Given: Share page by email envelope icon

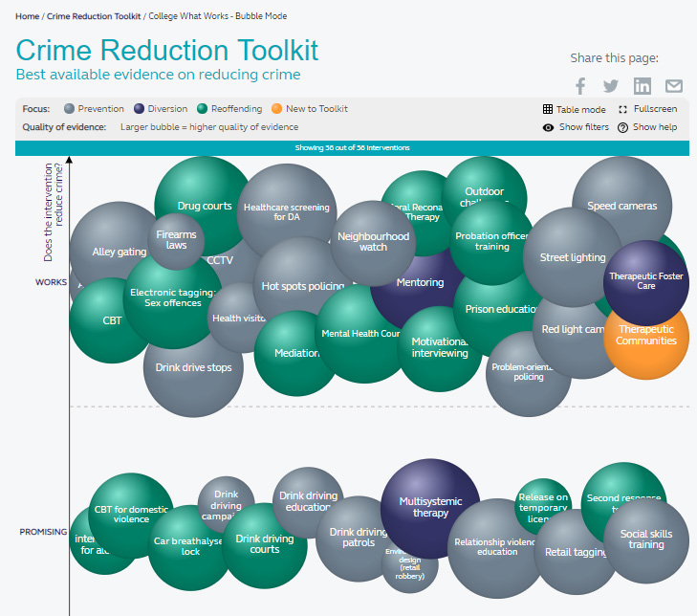Looking at the screenshot, I should 674,86.
